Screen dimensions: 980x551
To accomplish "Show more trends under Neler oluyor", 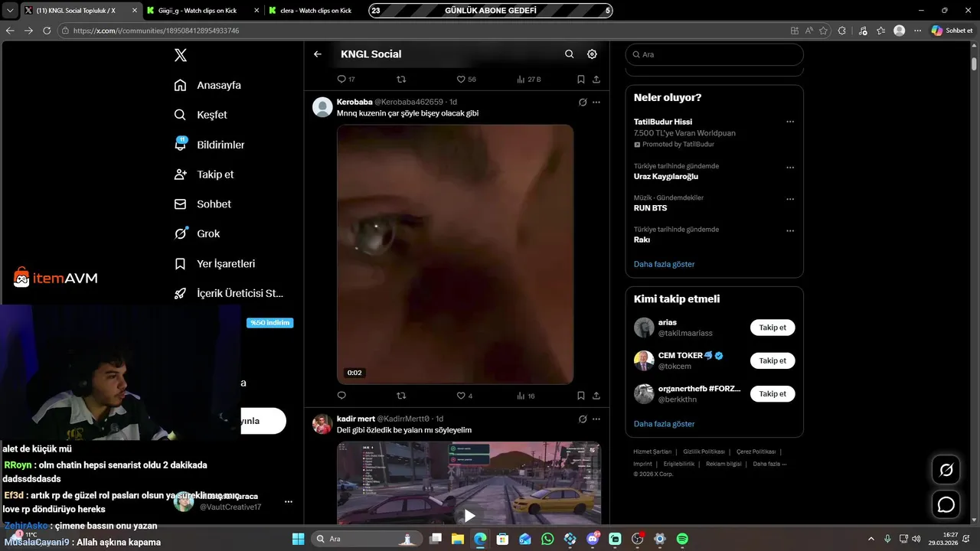I will pos(664,264).
